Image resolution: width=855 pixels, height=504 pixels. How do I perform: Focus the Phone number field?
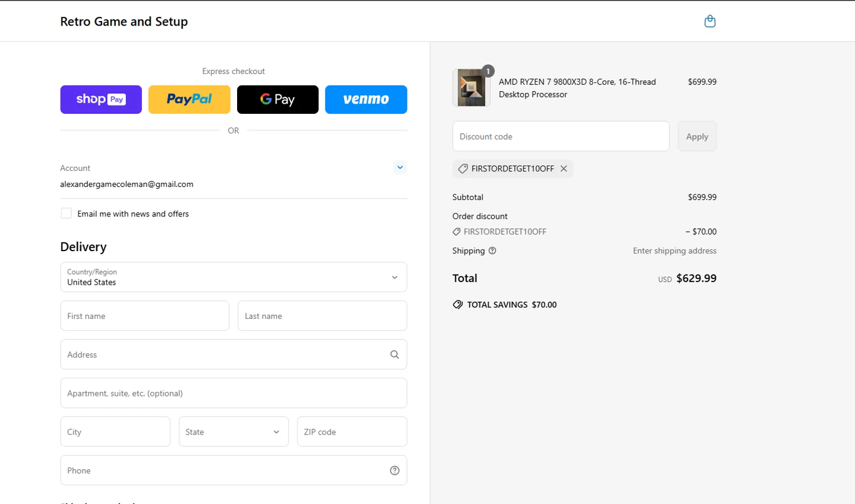point(234,470)
